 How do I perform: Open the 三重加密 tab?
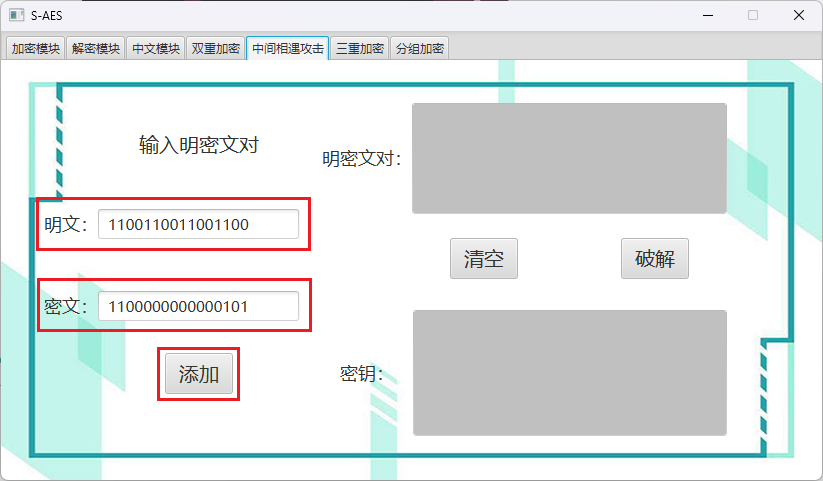pos(359,48)
